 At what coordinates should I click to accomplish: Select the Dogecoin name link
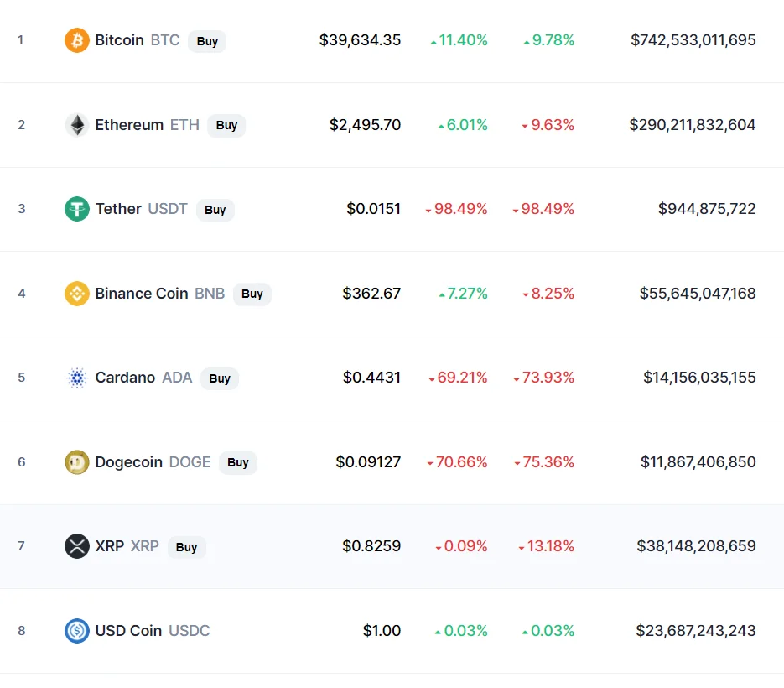(x=129, y=462)
